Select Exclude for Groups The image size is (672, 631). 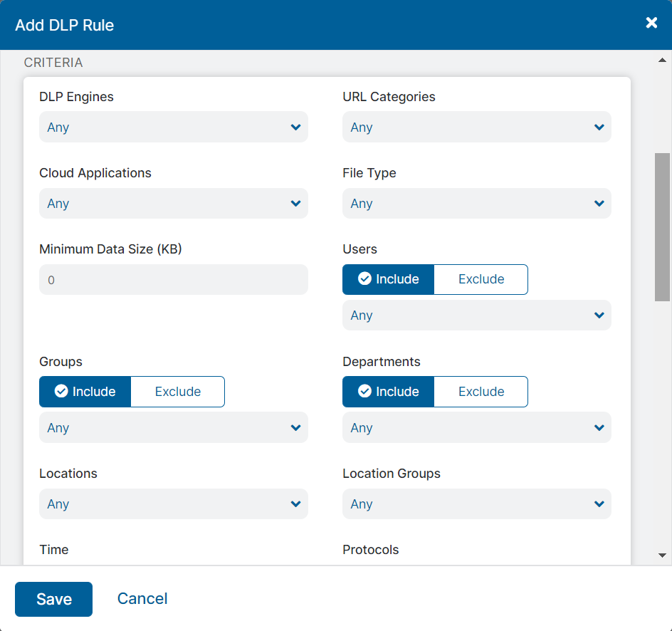[177, 392]
